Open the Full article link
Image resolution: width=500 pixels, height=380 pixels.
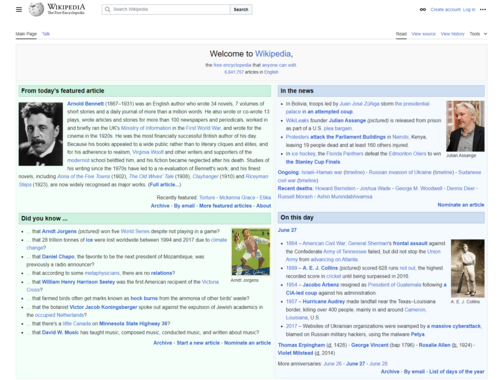pos(164,184)
